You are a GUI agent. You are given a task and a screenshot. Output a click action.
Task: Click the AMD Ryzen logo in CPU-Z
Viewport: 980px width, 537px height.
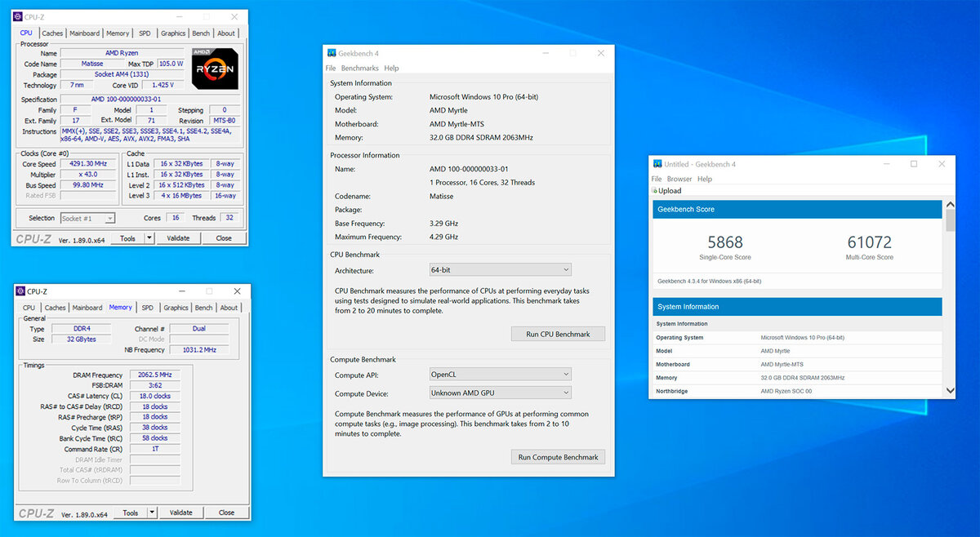point(216,69)
